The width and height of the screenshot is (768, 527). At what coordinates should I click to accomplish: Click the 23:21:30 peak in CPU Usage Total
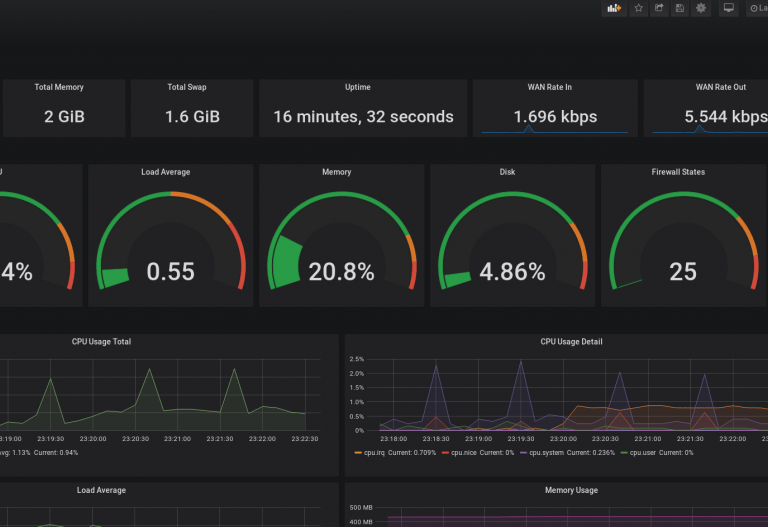pos(234,371)
